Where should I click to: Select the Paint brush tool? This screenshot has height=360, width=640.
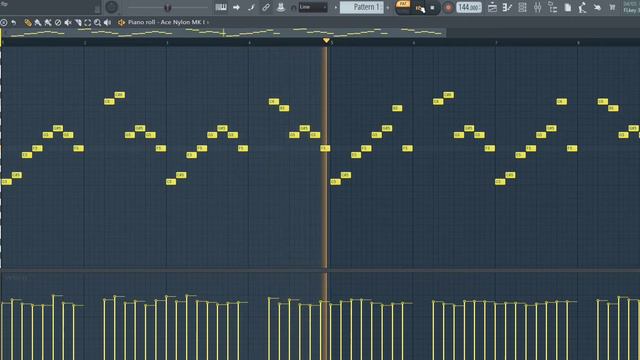(x=38, y=22)
